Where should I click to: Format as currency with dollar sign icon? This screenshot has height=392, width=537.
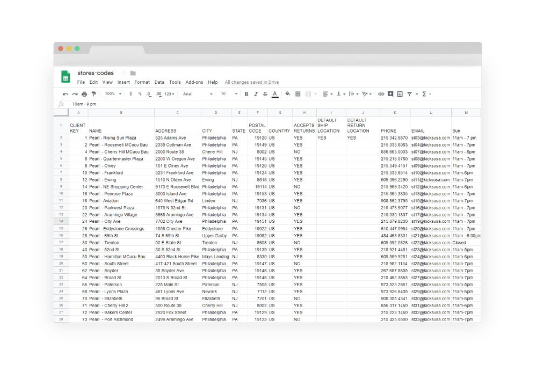130,94
